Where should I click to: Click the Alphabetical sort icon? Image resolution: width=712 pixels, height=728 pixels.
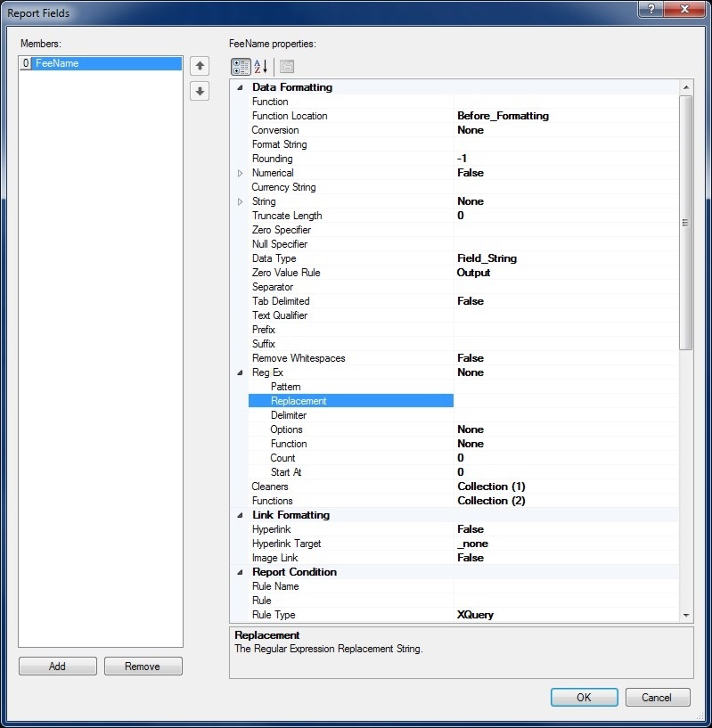(260, 67)
